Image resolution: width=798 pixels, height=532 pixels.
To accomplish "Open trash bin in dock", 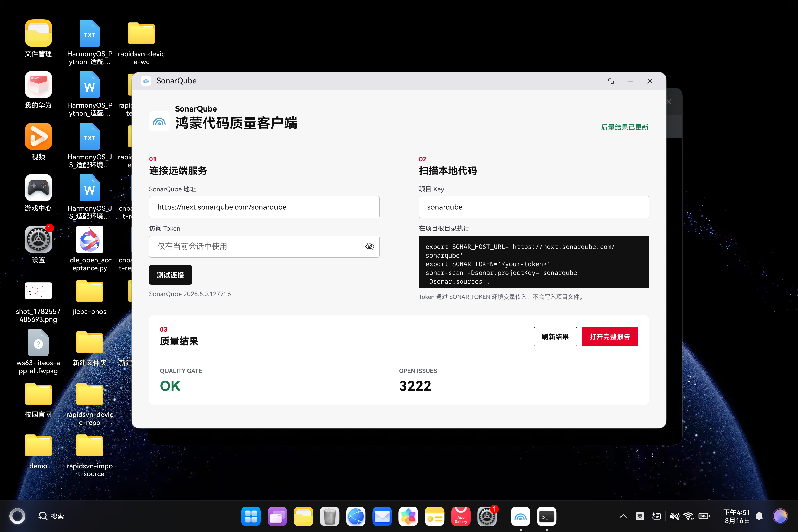I will pyautogui.click(x=329, y=516).
